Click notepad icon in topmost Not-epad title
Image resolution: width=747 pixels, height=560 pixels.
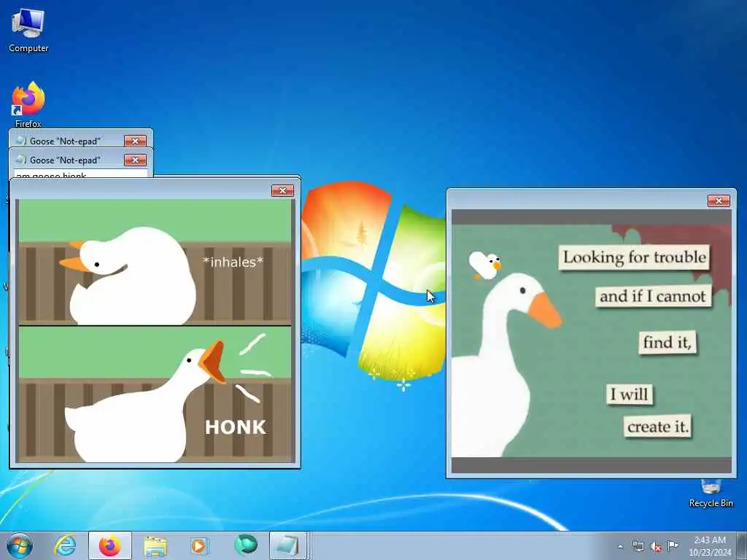click(x=21, y=141)
